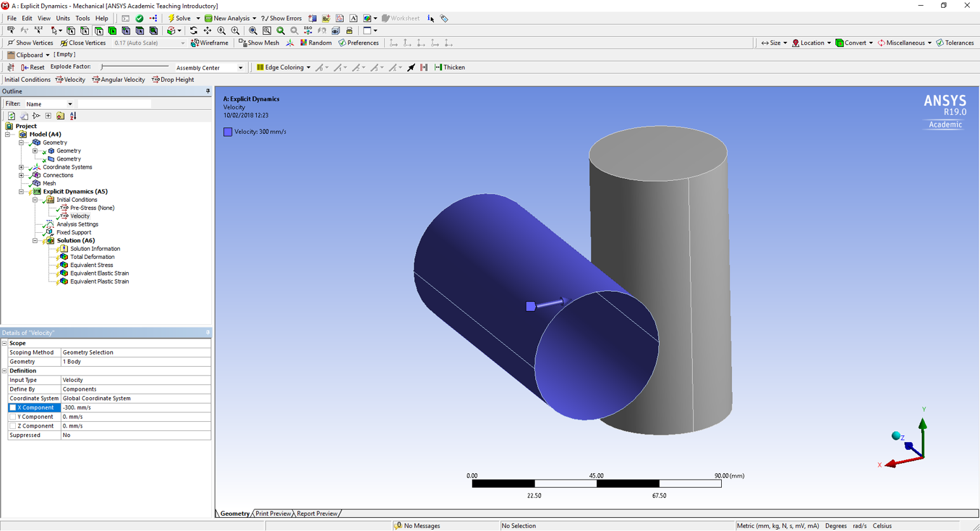
Task: Click the Refresh tree icon in Outline
Action: 11,116
